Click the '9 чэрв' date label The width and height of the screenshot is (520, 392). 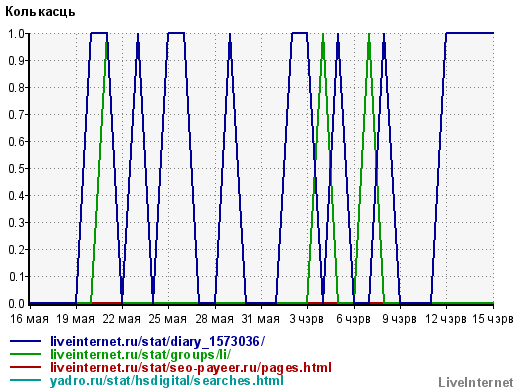pyautogui.click(x=399, y=319)
